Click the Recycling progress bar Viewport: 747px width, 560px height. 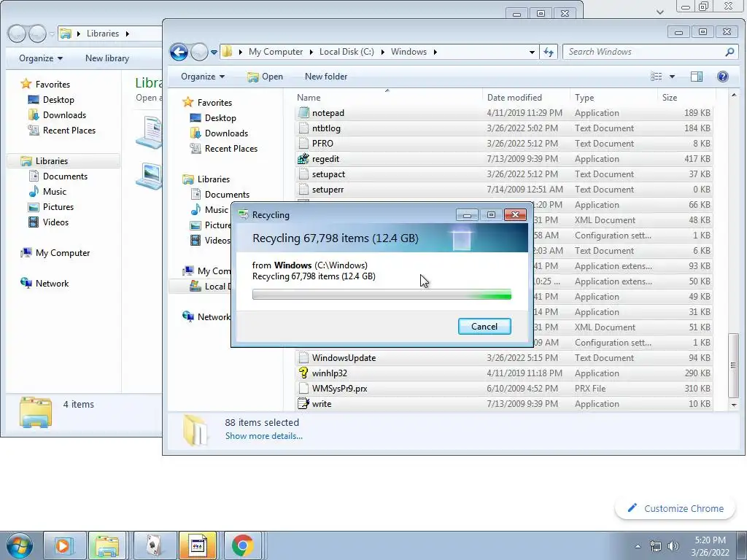pyautogui.click(x=382, y=295)
